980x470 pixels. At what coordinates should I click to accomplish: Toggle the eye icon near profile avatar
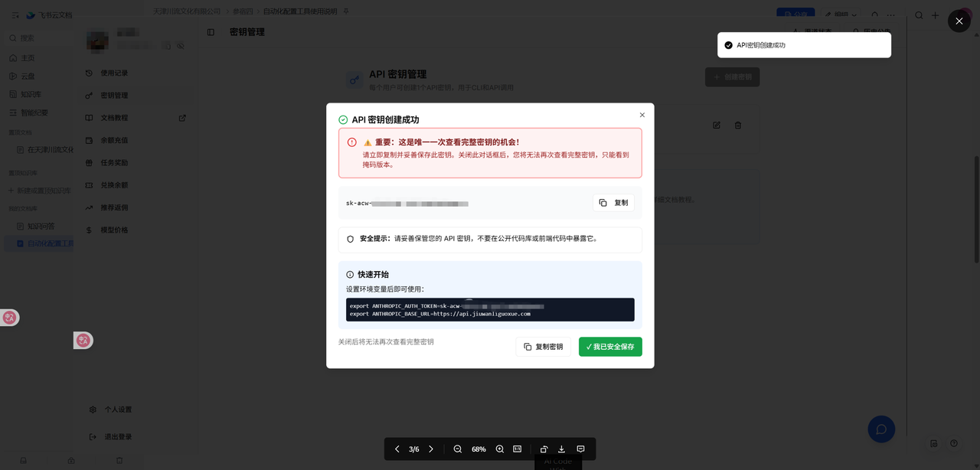(181, 46)
